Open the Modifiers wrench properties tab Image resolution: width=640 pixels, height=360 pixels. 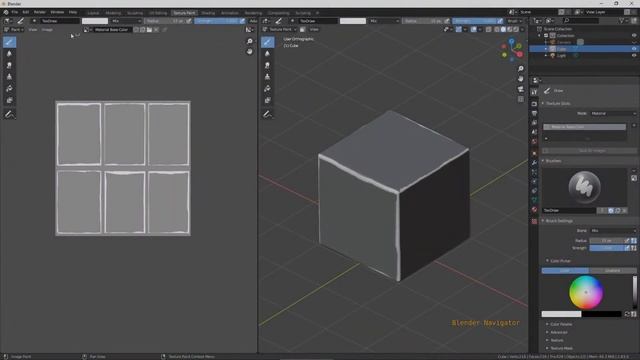534,163
